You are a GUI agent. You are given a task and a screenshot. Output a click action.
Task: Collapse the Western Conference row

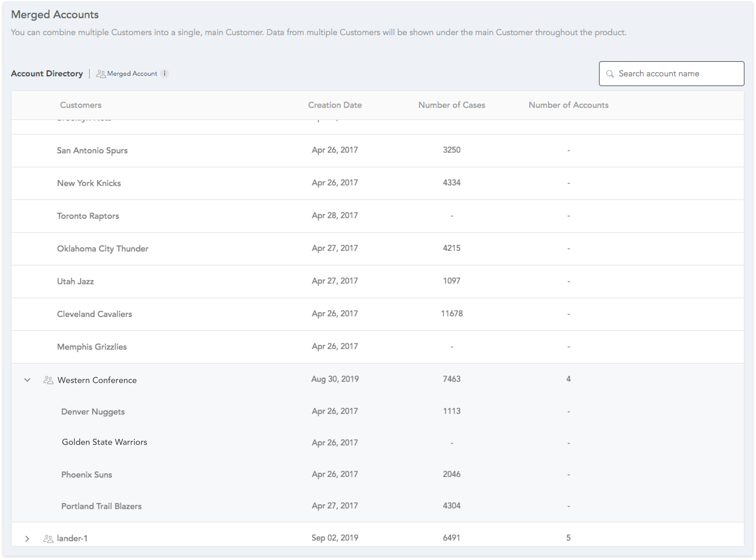tap(27, 380)
